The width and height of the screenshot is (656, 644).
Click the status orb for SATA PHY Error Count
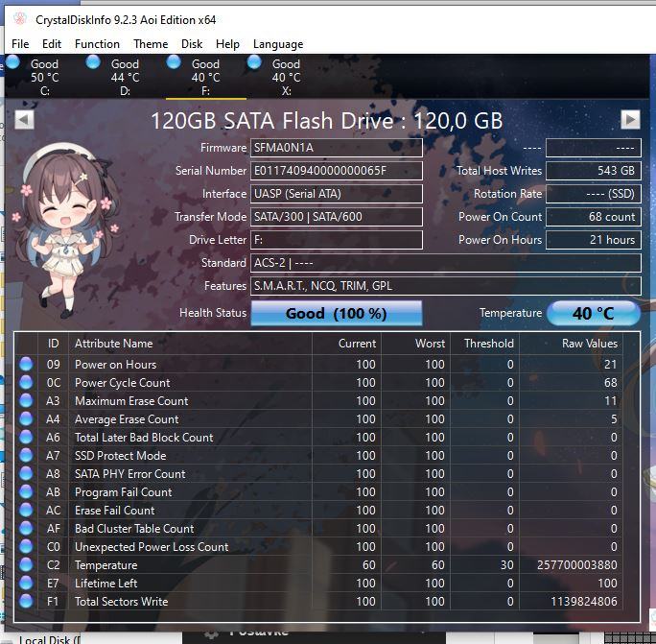(x=26, y=473)
